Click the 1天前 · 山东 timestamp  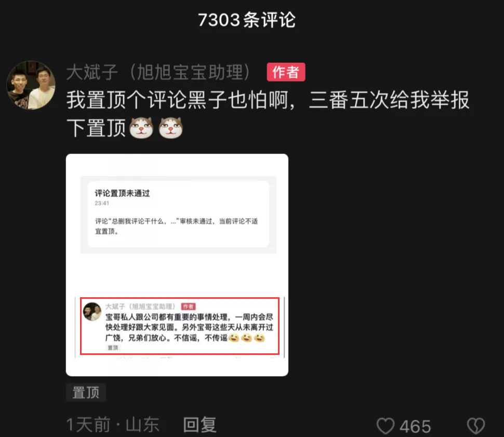[x=113, y=425]
